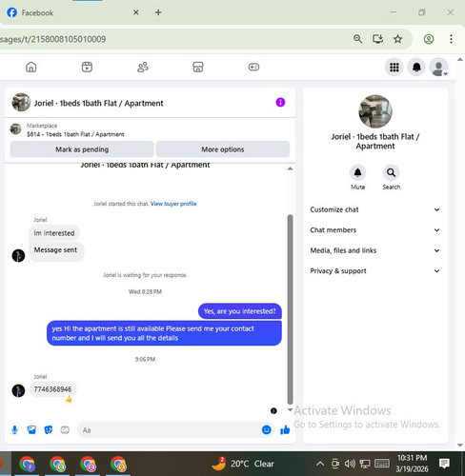Click page scrollbar down arrow

460,445
